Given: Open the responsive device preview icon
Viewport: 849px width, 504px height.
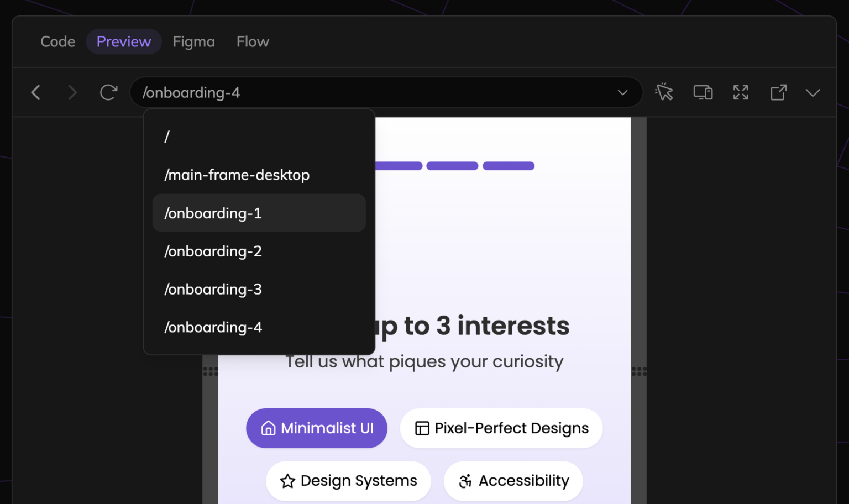Looking at the screenshot, I should point(703,92).
